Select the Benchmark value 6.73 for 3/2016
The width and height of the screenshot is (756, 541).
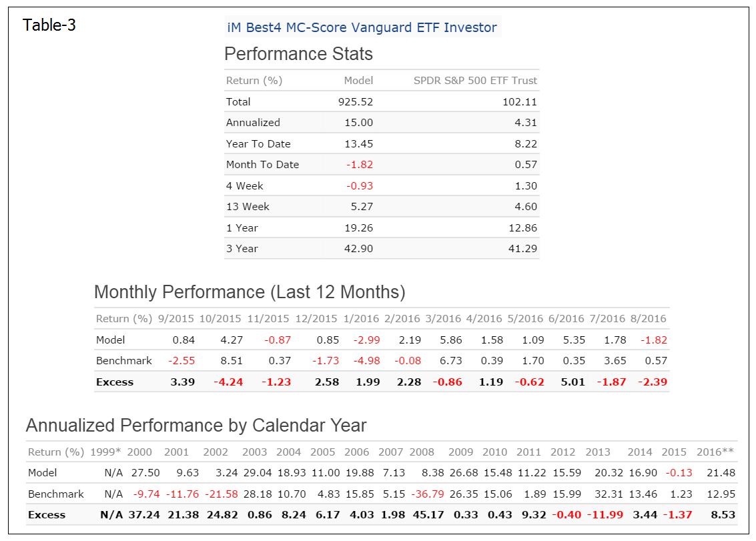tap(451, 361)
